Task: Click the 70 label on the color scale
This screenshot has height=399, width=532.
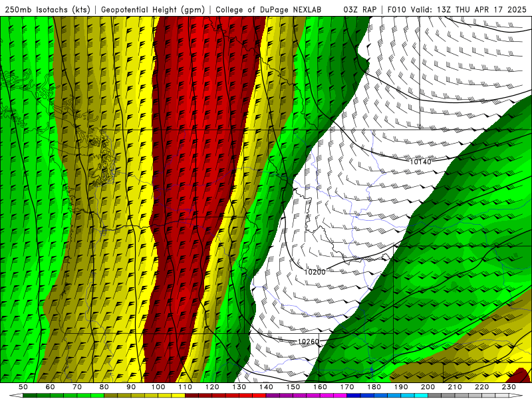Action: click(x=77, y=387)
